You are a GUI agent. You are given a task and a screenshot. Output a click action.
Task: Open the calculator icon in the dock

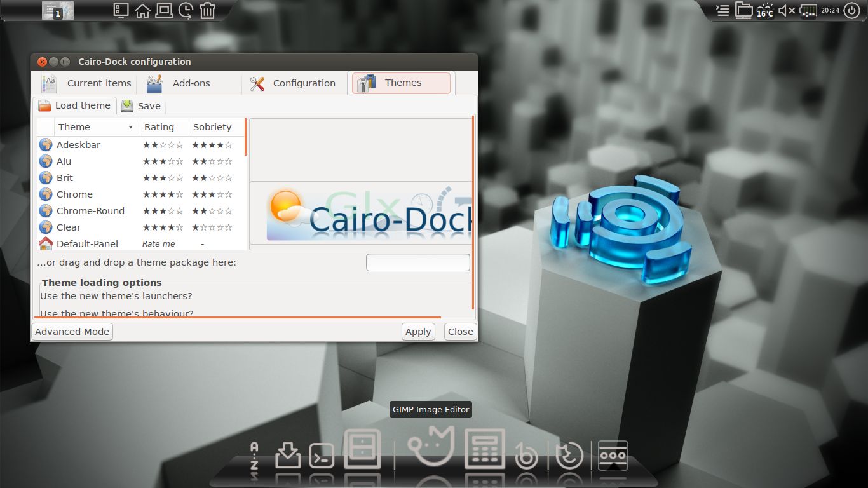(485, 449)
